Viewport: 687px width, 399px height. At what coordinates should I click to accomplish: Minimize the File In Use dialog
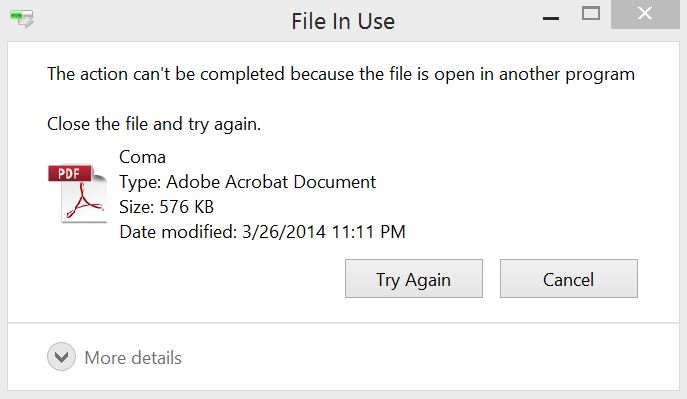[x=551, y=18]
